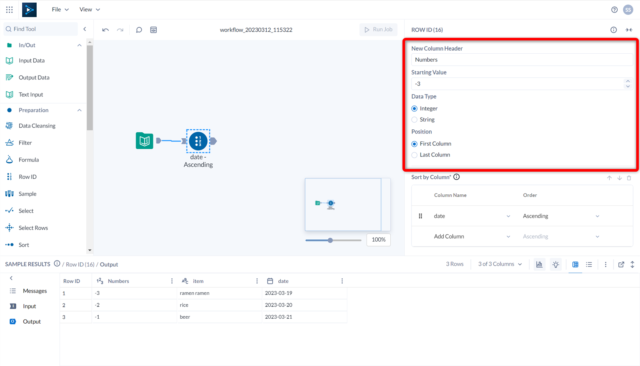
Task: Open the Numbers column options menu
Action: (172, 281)
